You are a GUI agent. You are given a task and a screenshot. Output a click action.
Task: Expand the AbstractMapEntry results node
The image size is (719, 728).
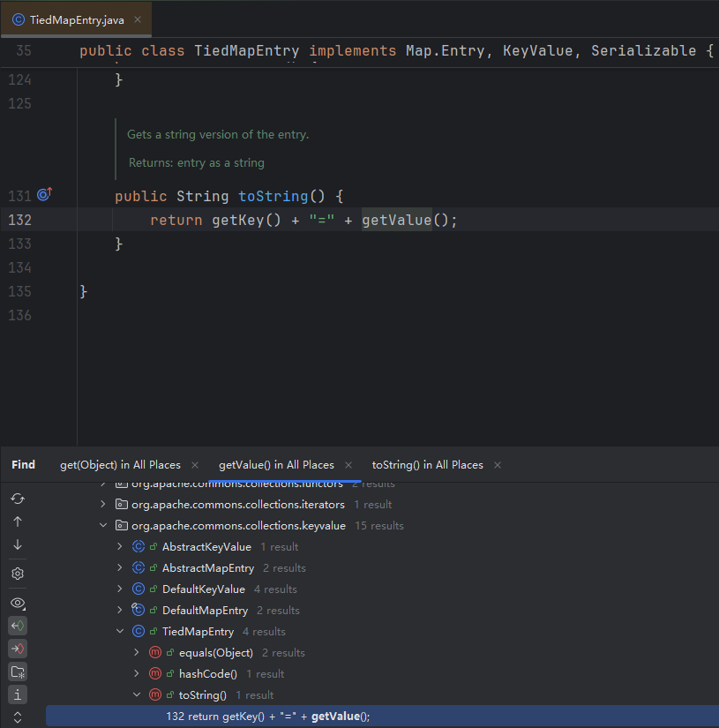point(120,568)
